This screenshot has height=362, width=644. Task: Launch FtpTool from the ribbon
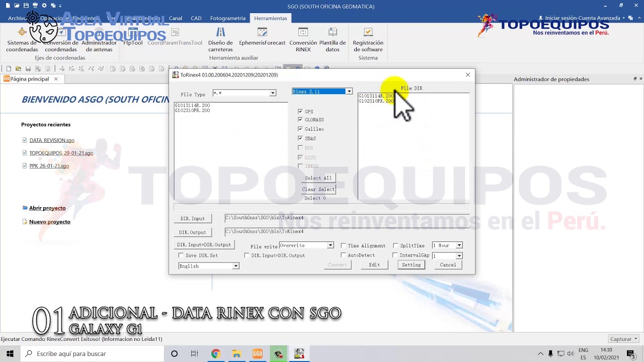coord(133,36)
